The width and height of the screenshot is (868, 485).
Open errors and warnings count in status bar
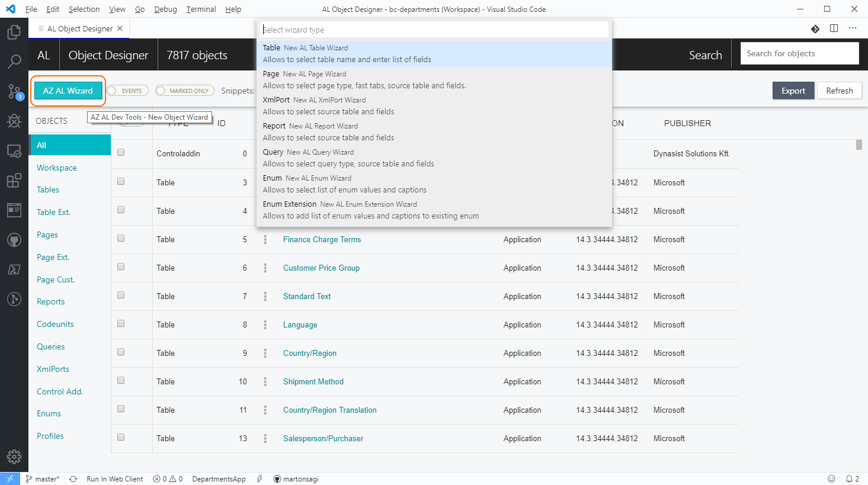click(168, 478)
